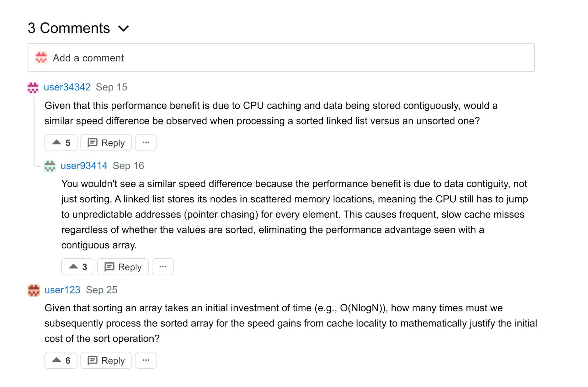Click your avatar in the comment box
Viewport: 588px width, 387px height.
click(x=41, y=58)
